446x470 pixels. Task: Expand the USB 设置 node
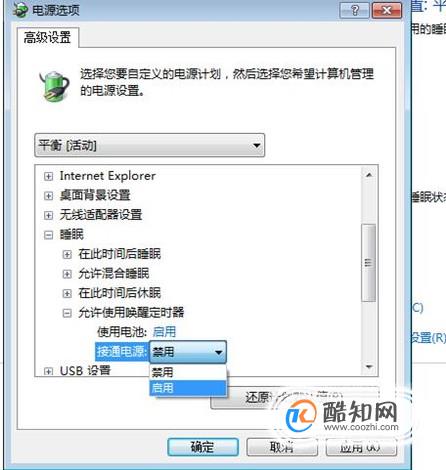(x=48, y=371)
